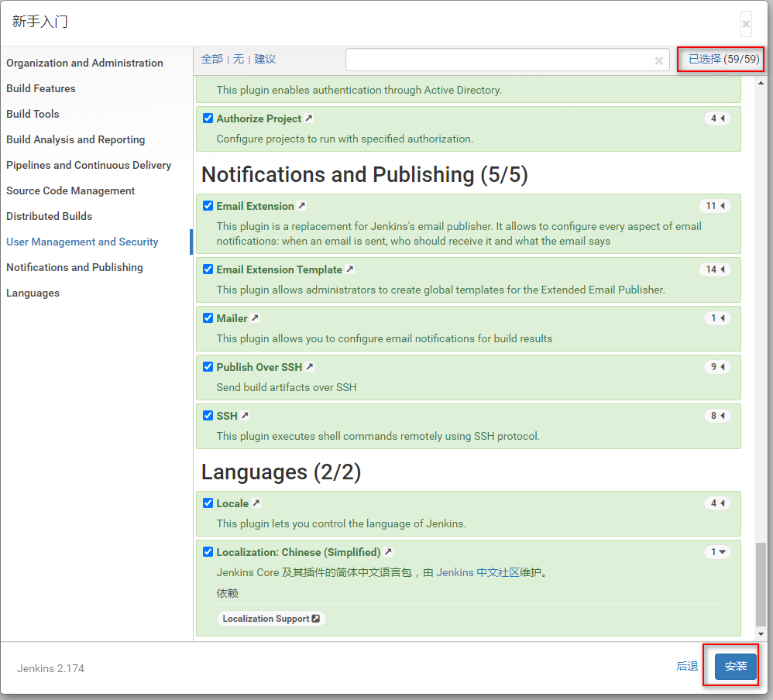Open Email Extension Template external link icon
This screenshot has width=773, height=700.
click(x=350, y=269)
